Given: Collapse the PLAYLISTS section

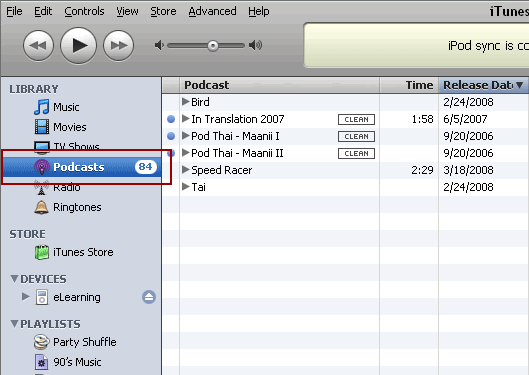Looking at the screenshot, I should click(15, 324).
